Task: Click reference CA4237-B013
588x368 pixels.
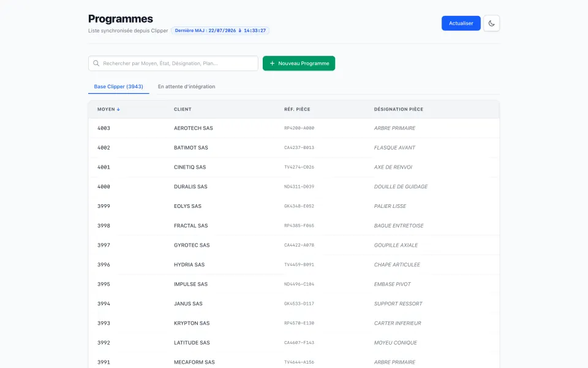Action: [x=300, y=148]
